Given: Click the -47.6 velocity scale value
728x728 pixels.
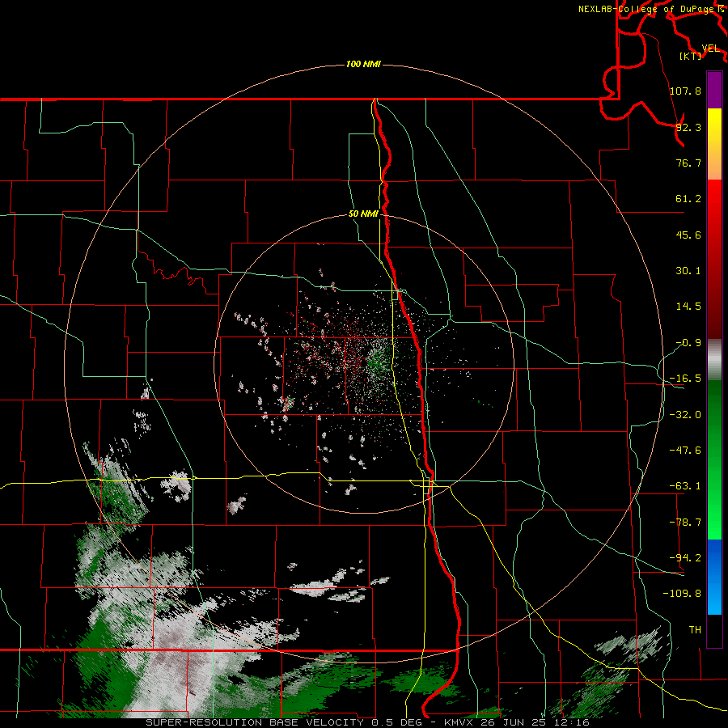Looking at the screenshot, I should [685, 451].
